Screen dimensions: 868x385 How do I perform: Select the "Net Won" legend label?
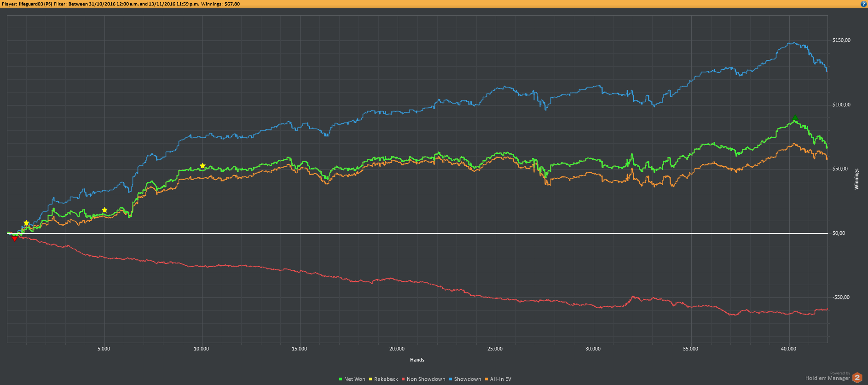(354, 379)
